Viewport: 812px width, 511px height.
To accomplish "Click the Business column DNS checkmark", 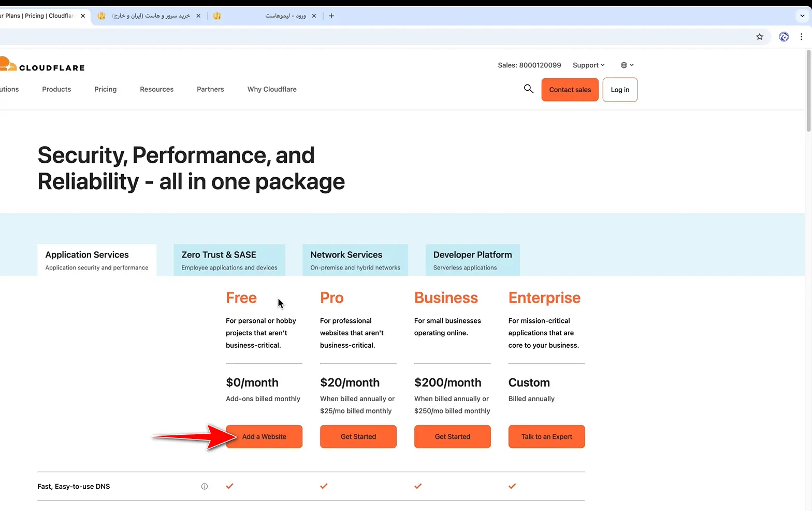I will 418,486.
